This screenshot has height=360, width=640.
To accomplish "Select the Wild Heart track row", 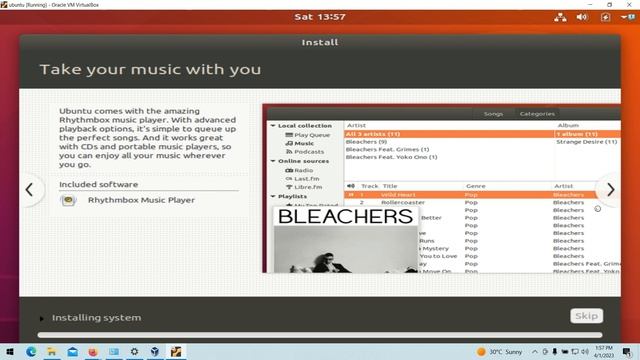I will click(x=482, y=195).
